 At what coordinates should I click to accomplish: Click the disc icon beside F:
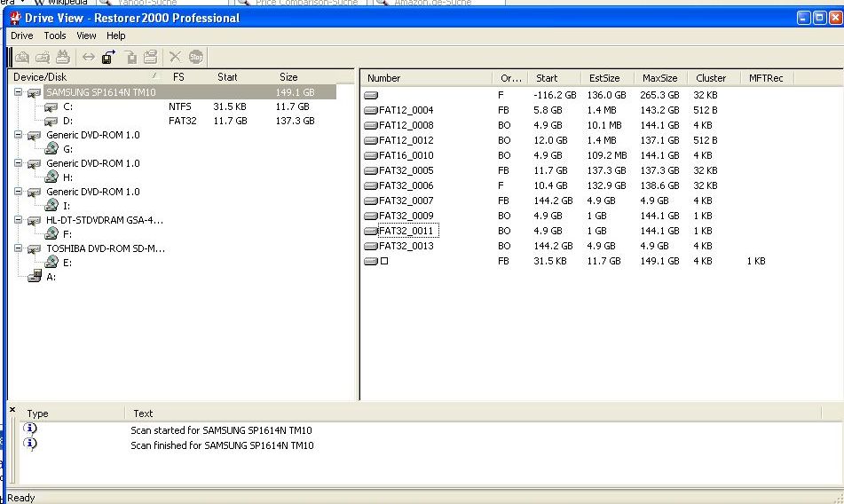(x=51, y=233)
